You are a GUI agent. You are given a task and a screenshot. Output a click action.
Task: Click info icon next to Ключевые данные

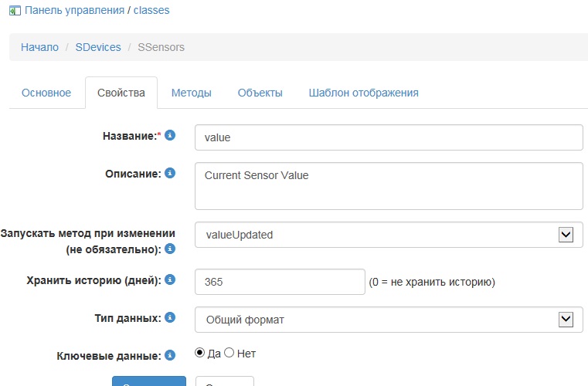170,355
